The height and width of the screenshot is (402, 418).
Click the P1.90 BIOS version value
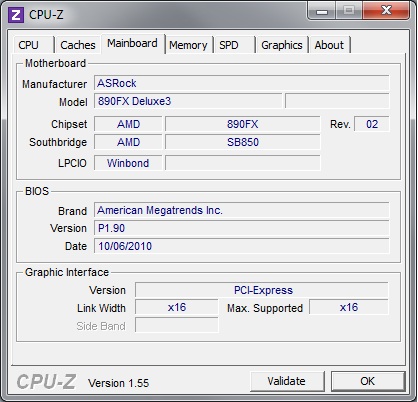pyautogui.click(x=242, y=228)
